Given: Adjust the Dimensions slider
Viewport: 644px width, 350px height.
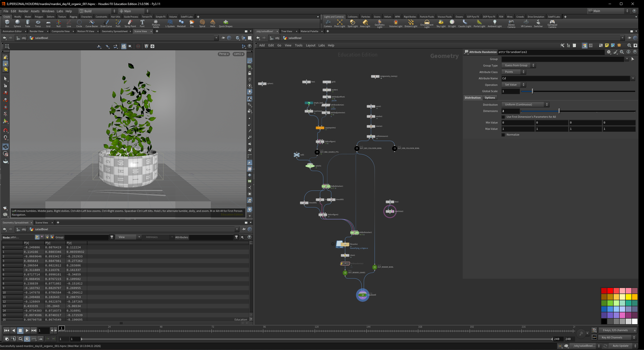Looking at the screenshot, I should tap(578, 111).
